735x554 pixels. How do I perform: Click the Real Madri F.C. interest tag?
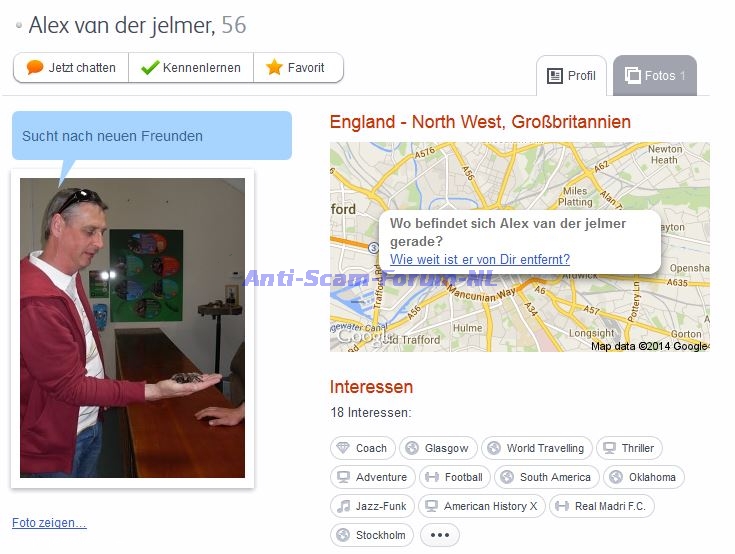[601, 506]
